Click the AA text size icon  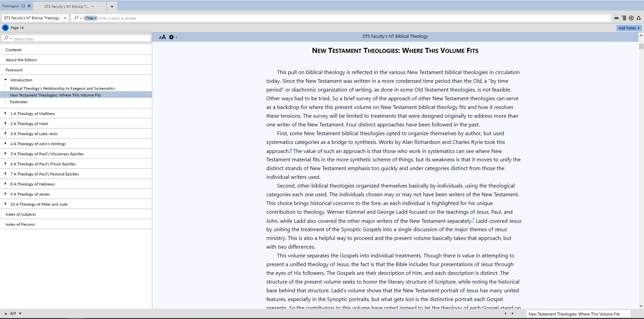[x=162, y=37]
